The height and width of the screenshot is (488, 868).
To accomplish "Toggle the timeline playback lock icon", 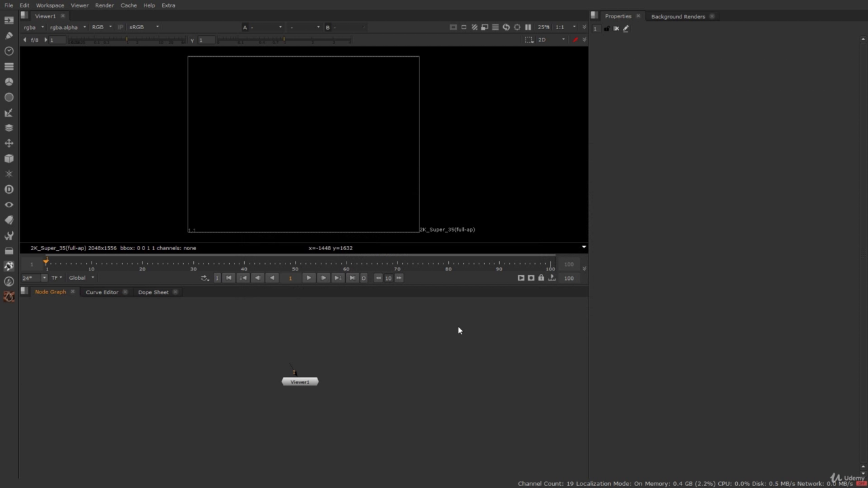I will (x=540, y=278).
